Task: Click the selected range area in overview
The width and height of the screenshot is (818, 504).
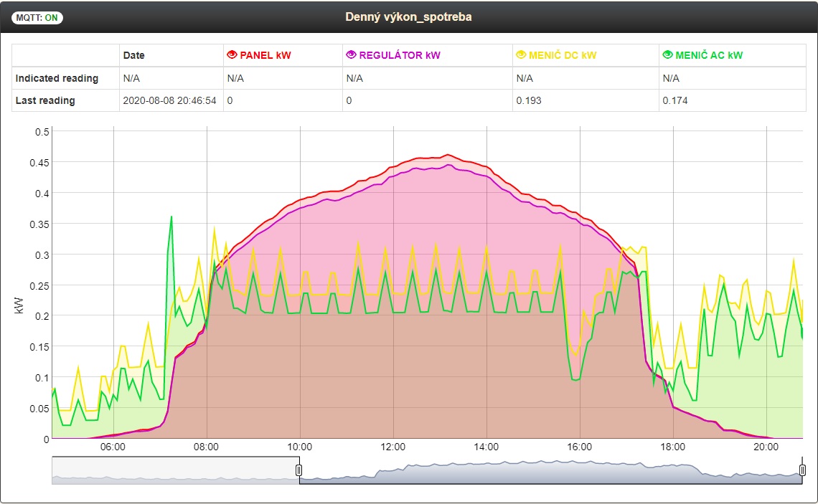Action: click(551, 470)
